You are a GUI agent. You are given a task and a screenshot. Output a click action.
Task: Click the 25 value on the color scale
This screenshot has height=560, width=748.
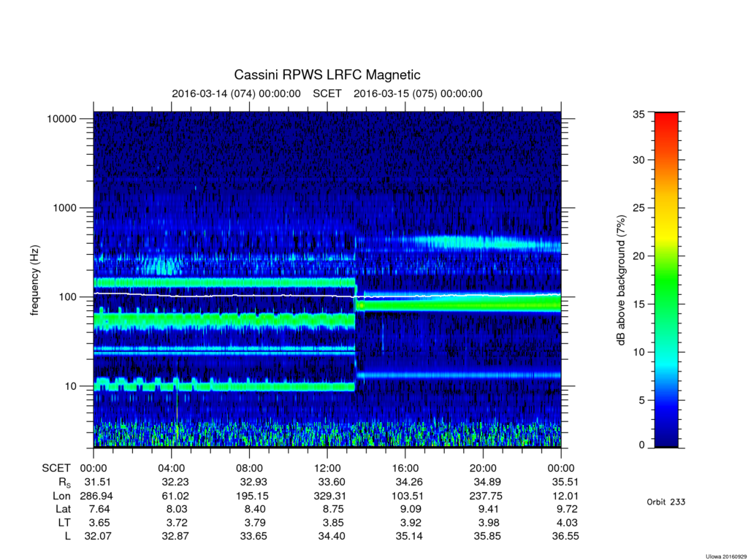[638, 208]
